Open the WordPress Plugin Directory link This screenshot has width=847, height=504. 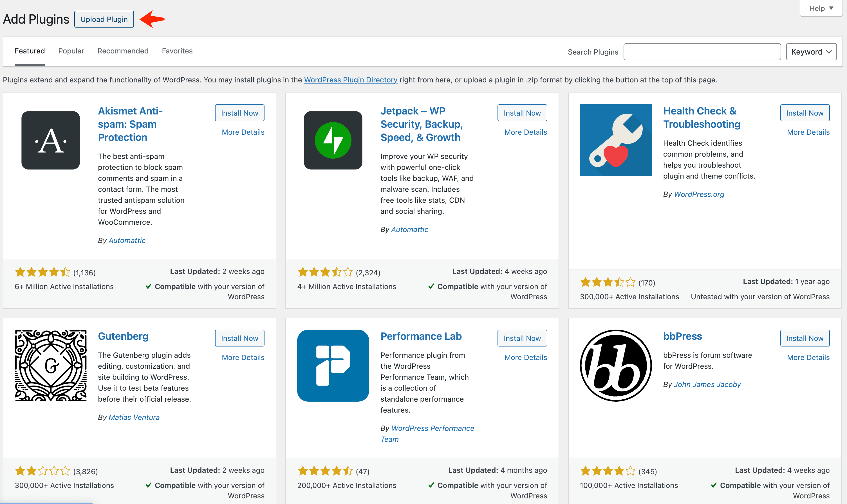click(x=350, y=80)
